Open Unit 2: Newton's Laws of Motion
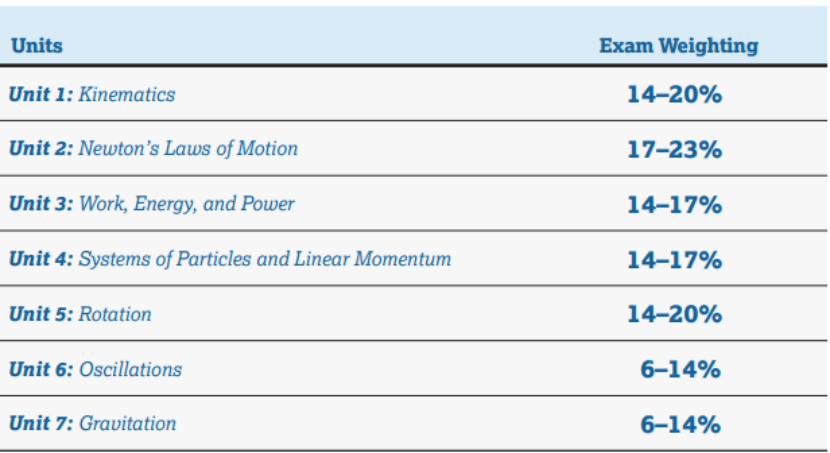 (x=154, y=149)
